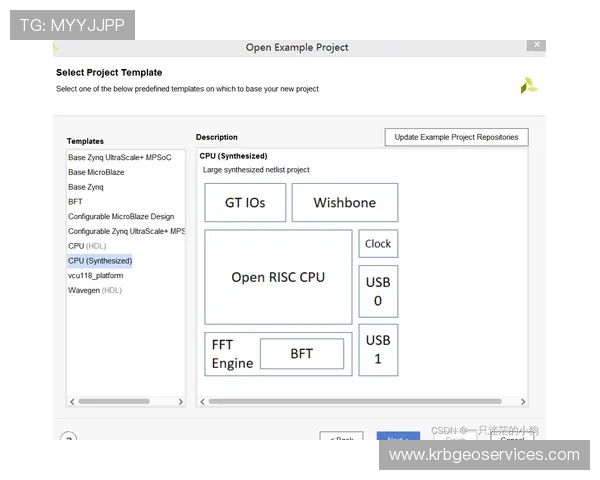Pick the CPU (HDL) template
Screen dimensions: 600x480
click(x=86, y=246)
